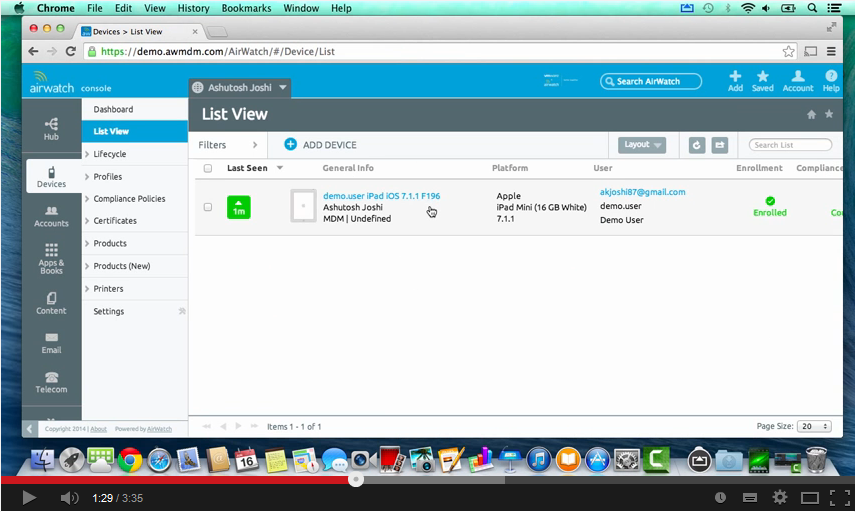Click the Add plus icon in header
This screenshot has width=855, height=512.
[x=735, y=81]
